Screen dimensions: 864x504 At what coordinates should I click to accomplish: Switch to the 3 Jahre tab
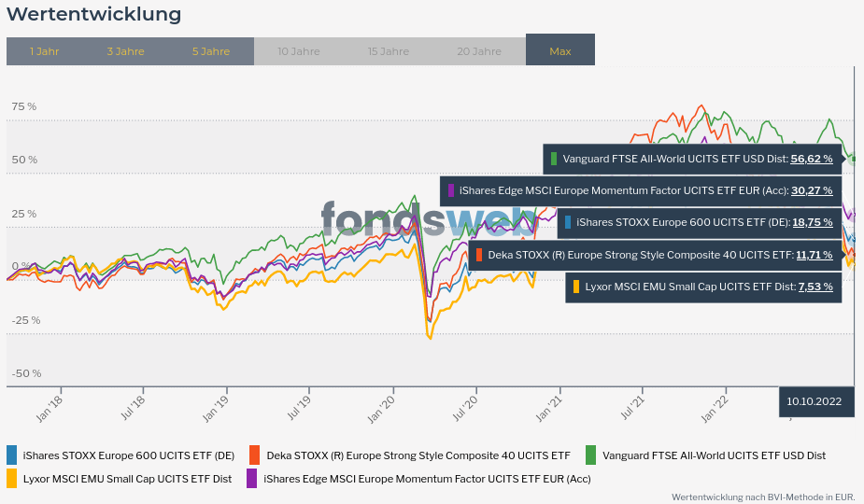(x=125, y=51)
